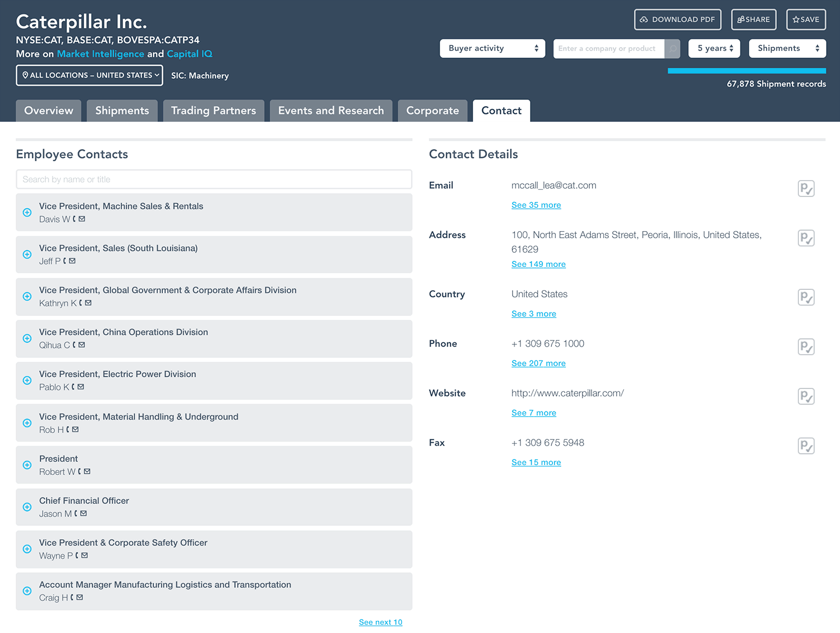The image size is (840, 633).
Task: Click the email icon next to Kathryn K
Action: click(88, 303)
